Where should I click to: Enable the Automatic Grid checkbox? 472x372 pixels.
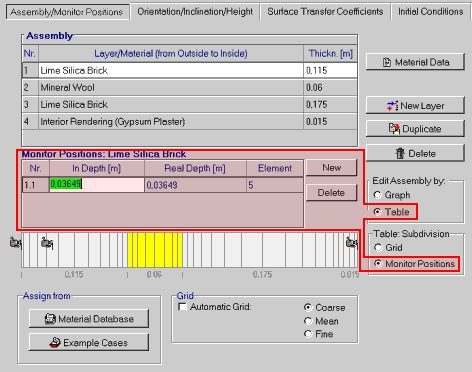click(183, 307)
